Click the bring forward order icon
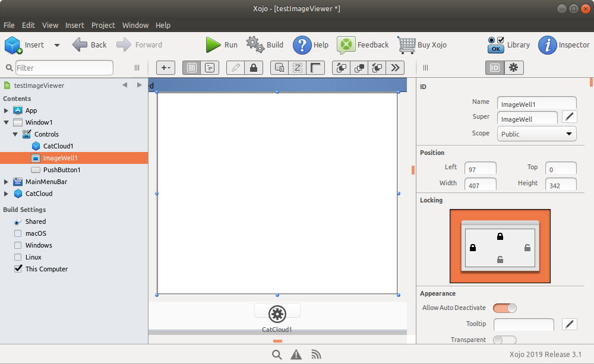This screenshot has height=364, width=594. 341,68
